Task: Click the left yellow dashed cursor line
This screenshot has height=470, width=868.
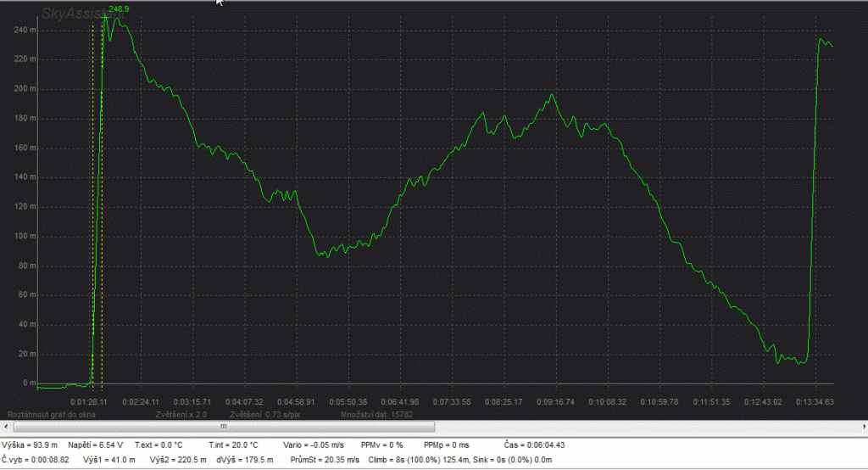Action: (93, 212)
